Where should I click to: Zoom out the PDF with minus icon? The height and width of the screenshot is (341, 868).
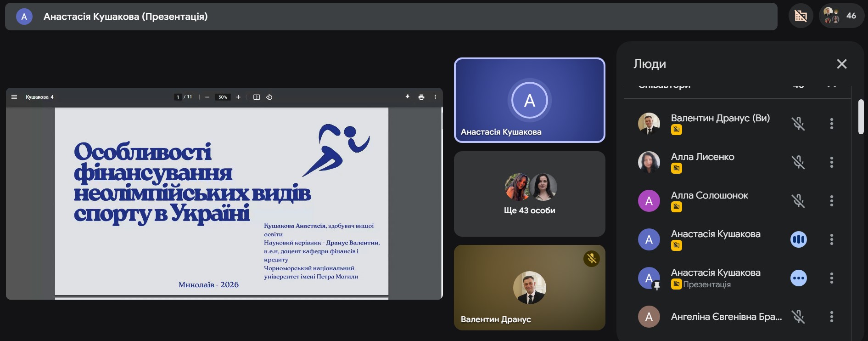(207, 97)
